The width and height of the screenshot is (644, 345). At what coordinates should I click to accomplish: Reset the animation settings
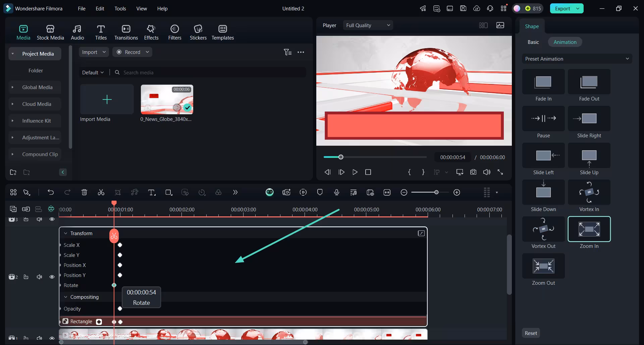(x=531, y=333)
